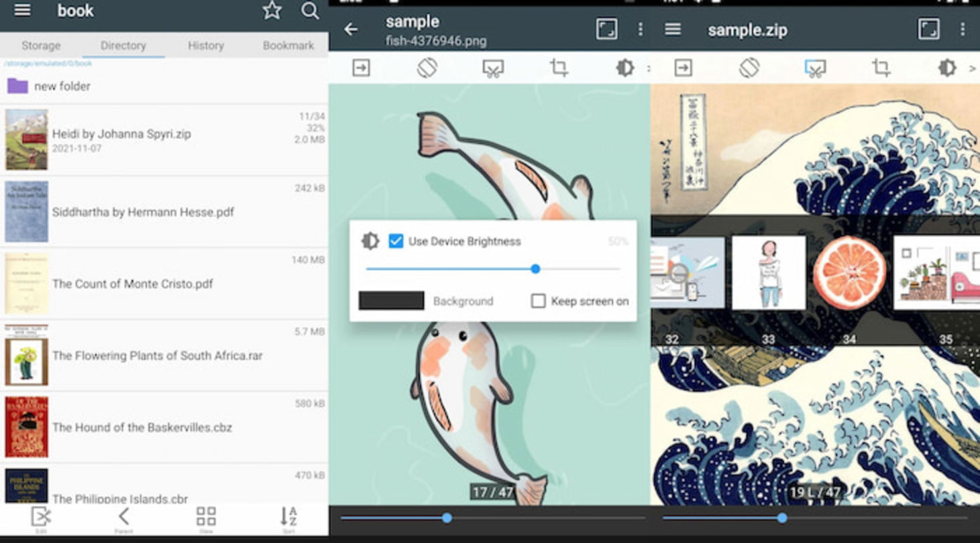Select page 35 room thumbnail
980x543 pixels.
tap(936, 273)
